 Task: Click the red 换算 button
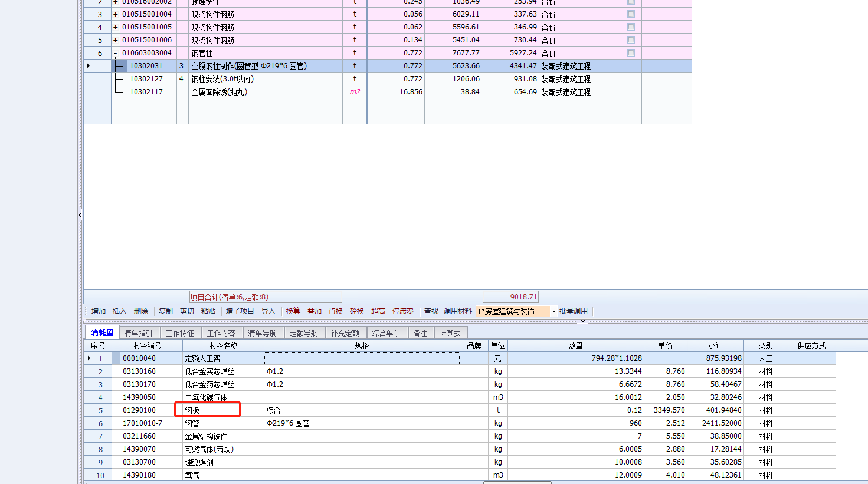click(x=293, y=311)
